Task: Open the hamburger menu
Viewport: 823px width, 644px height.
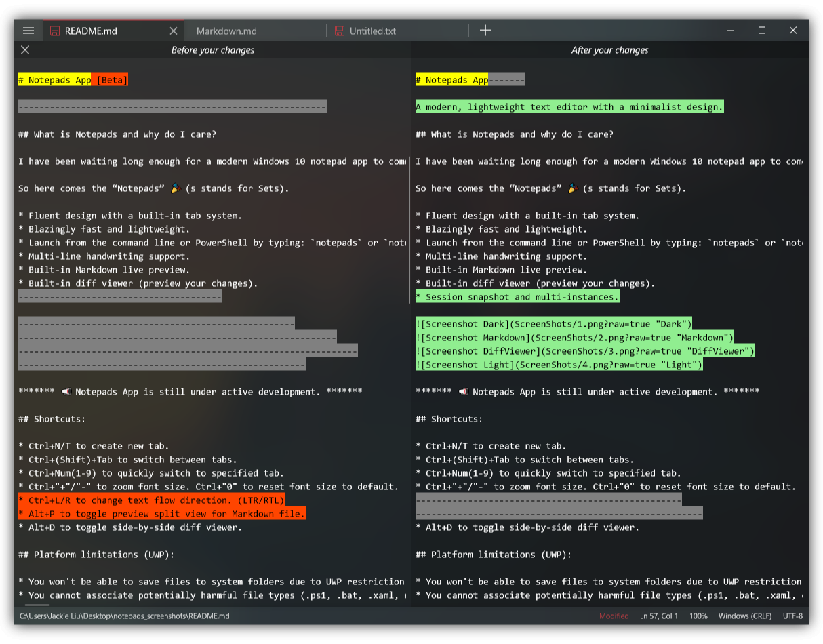Action: (x=28, y=31)
